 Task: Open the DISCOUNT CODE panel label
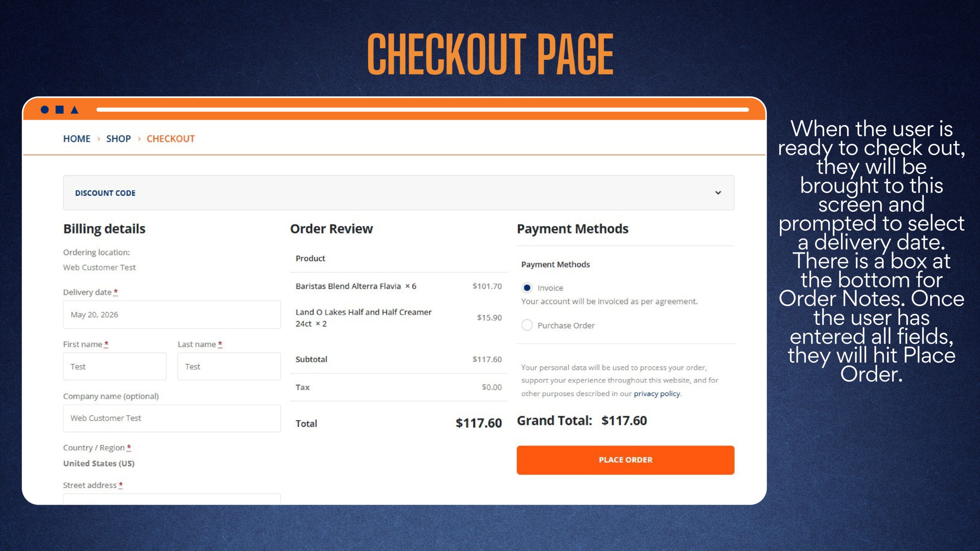click(105, 193)
